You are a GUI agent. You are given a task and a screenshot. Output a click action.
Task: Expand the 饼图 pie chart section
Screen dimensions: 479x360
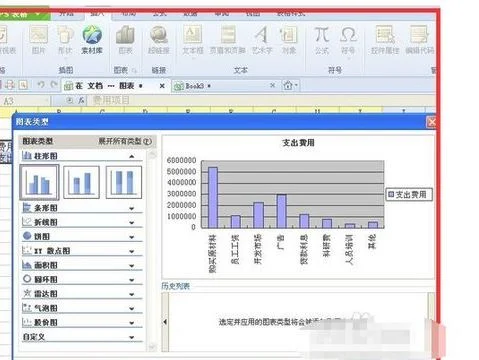[x=132, y=237]
